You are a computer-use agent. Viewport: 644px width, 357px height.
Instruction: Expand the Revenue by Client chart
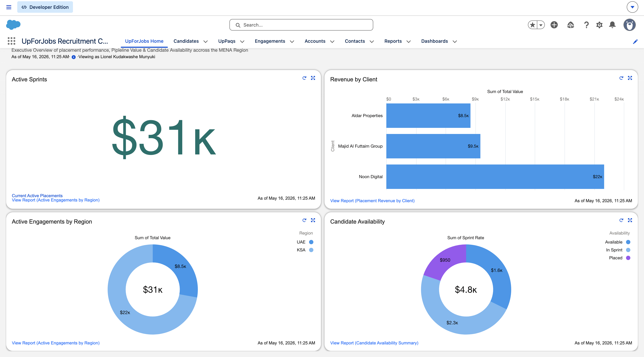point(630,78)
